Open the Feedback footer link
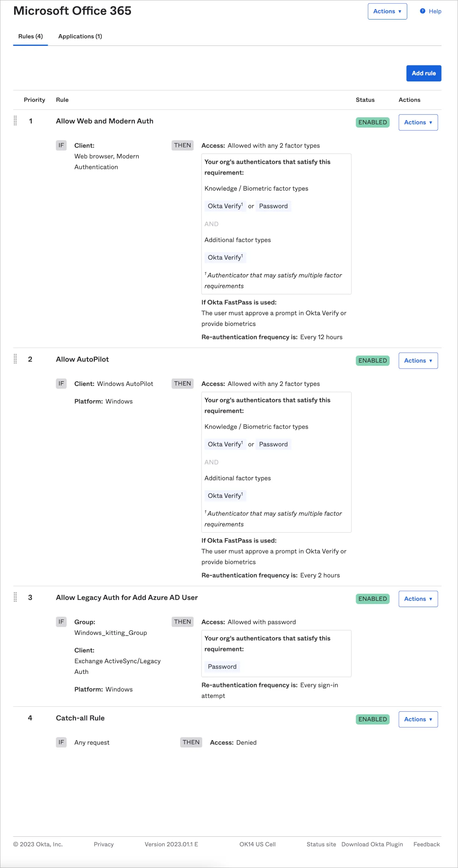Screen dimensions: 458x868 pos(426,844)
